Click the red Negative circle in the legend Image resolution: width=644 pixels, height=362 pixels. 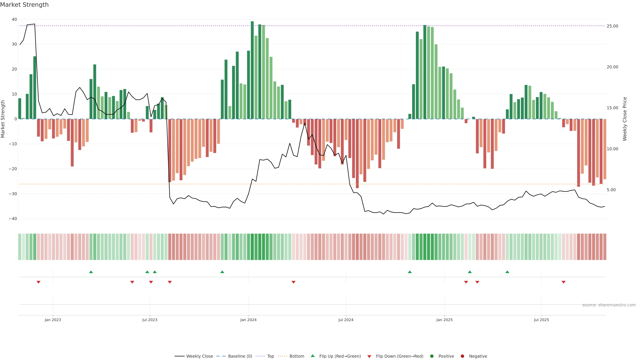pos(462,356)
